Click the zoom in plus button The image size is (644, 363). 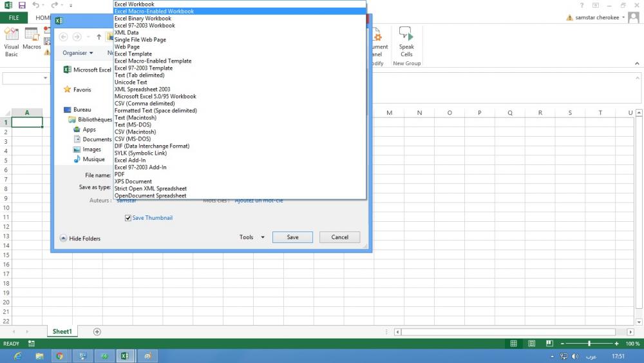pos(616,343)
